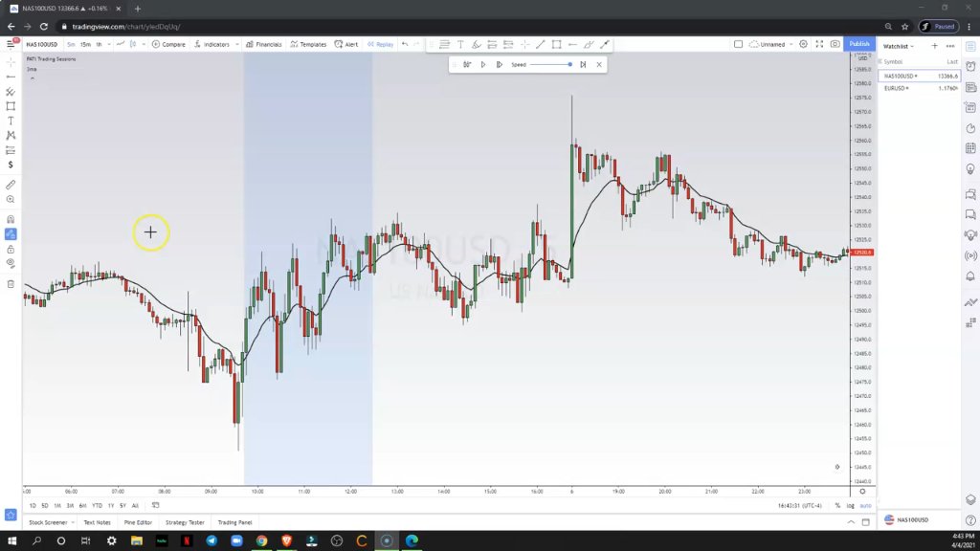980x551 pixels.
Task: Pick the cross line in favorites toolbar
Action: [524, 44]
